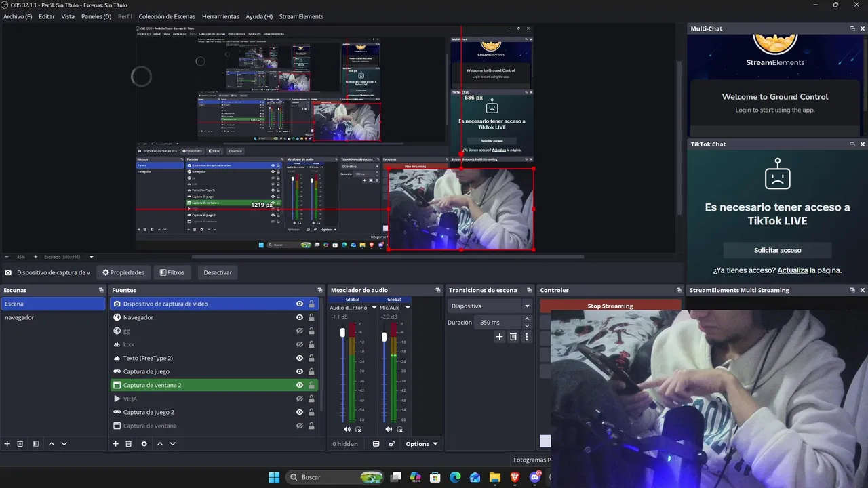Float the Multi-Chat dock panel

pos(852,28)
